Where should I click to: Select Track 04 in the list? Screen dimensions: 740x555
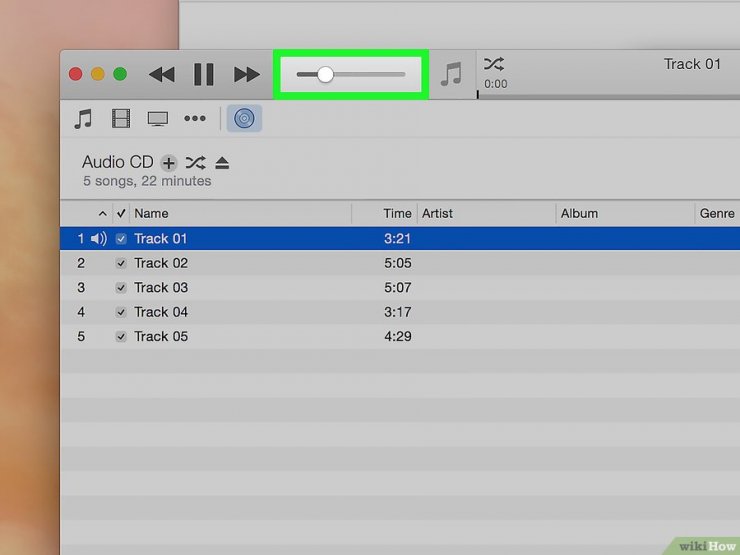click(x=400, y=312)
